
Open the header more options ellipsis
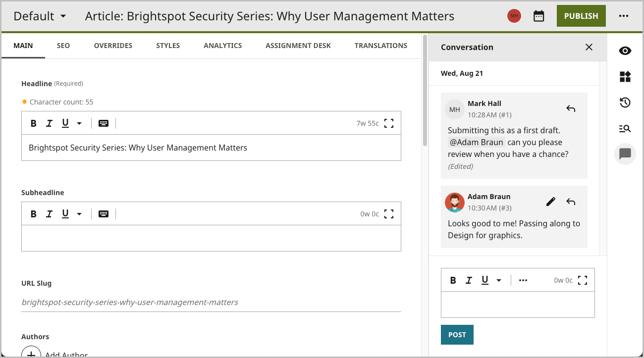tap(624, 16)
